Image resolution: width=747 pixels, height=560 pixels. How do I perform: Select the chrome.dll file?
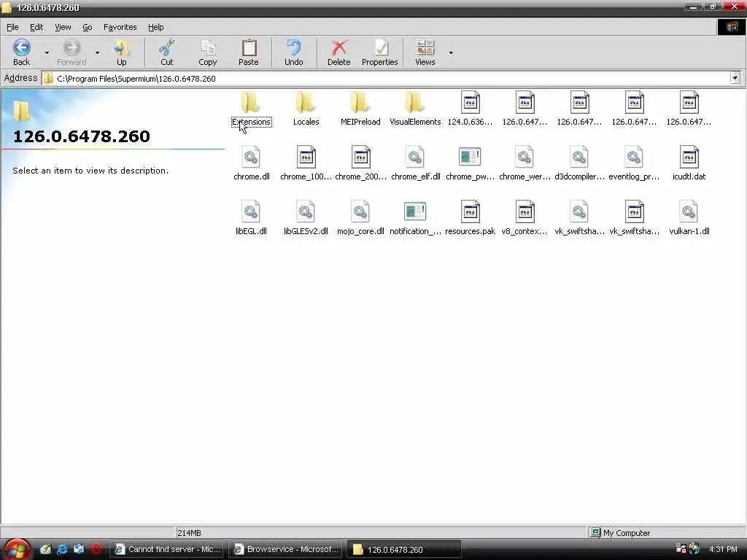(251, 163)
